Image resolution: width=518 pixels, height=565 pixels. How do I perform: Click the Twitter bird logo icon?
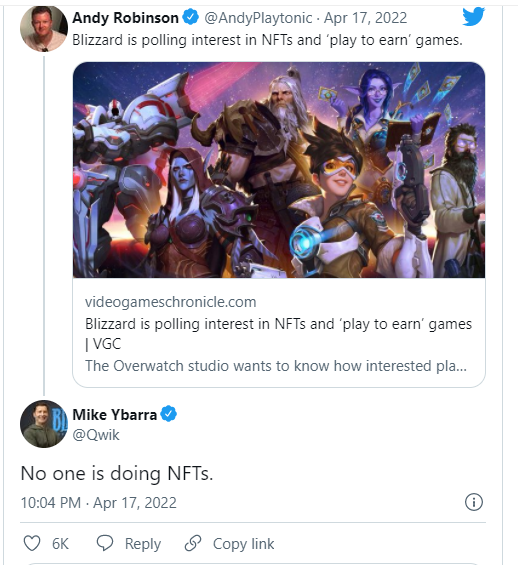pyautogui.click(x=473, y=17)
